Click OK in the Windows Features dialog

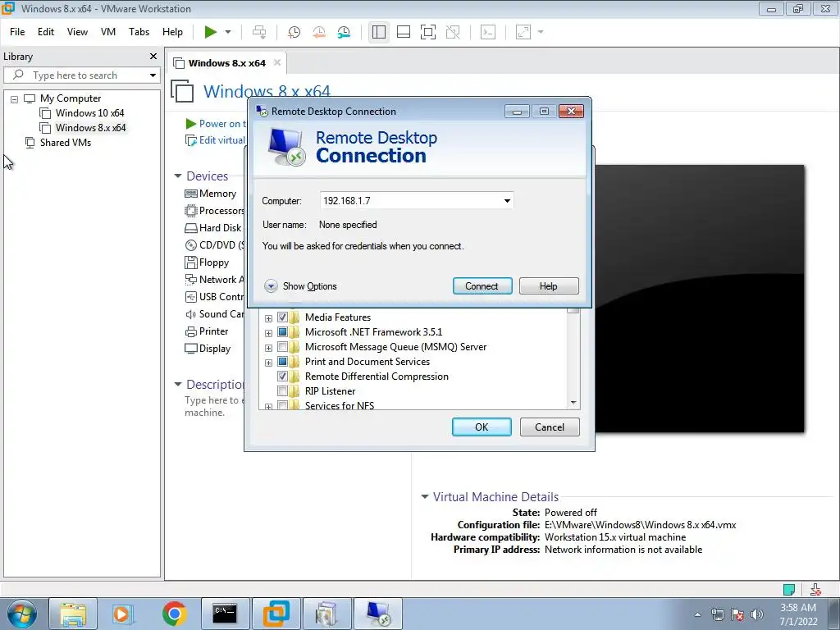pyautogui.click(x=482, y=427)
